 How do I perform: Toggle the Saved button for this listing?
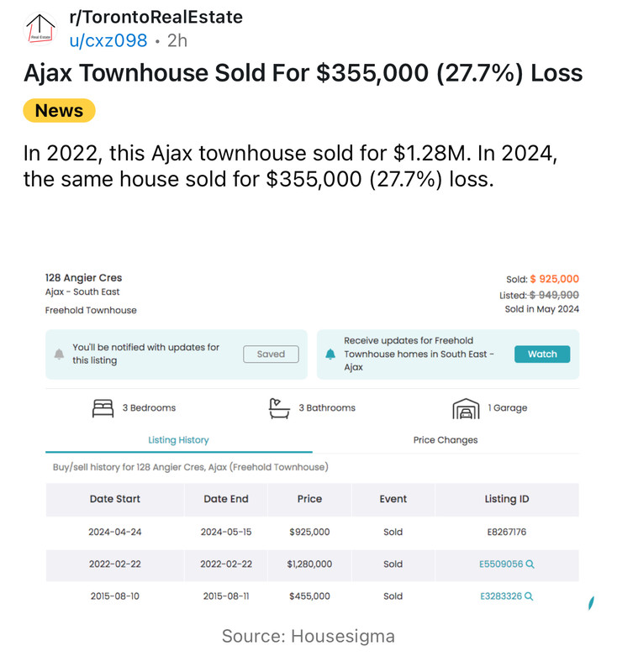click(x=271, y=354)
